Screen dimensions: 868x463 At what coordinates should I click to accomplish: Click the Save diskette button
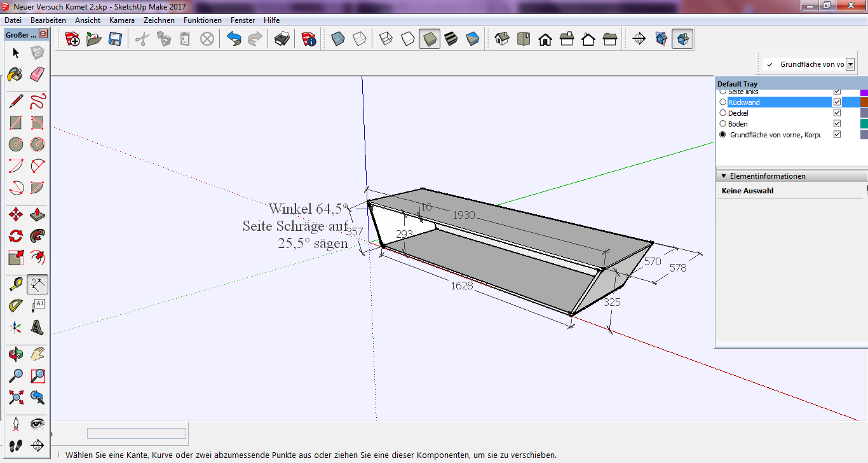(115, 39)
